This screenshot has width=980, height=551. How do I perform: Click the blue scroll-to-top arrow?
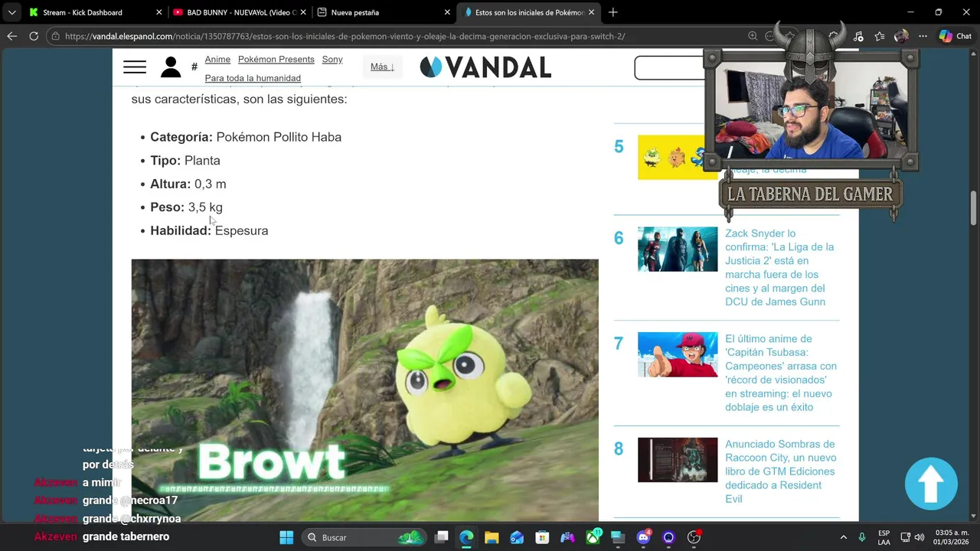tap(931, 484)
